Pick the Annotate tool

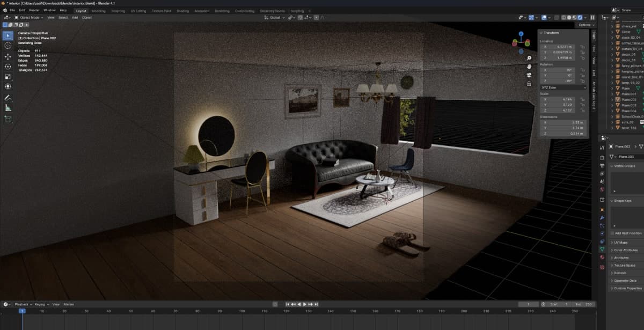(x=8, y=98)
